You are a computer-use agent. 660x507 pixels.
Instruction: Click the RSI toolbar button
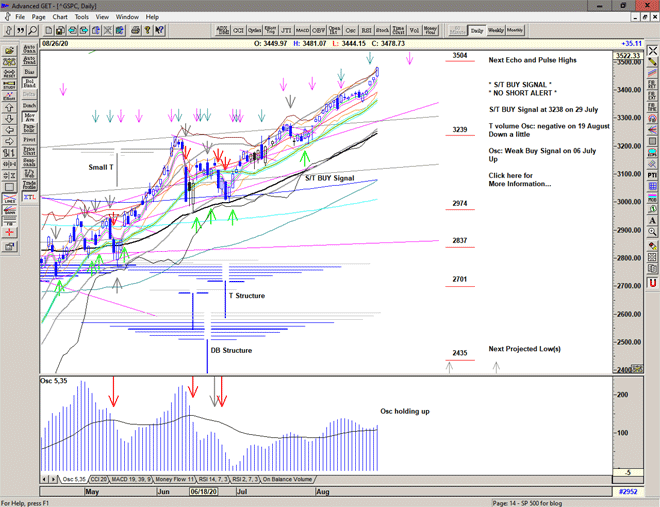coord(366,31)
